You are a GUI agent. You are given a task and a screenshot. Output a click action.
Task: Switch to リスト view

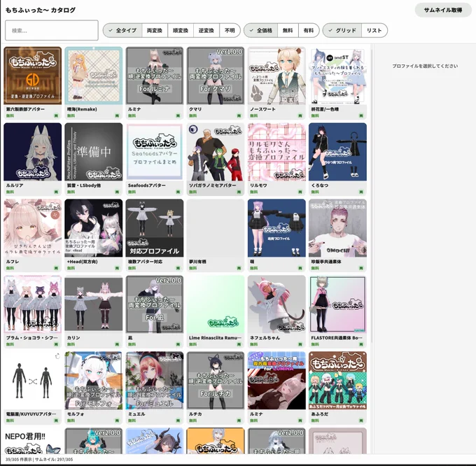click(374, 30)
